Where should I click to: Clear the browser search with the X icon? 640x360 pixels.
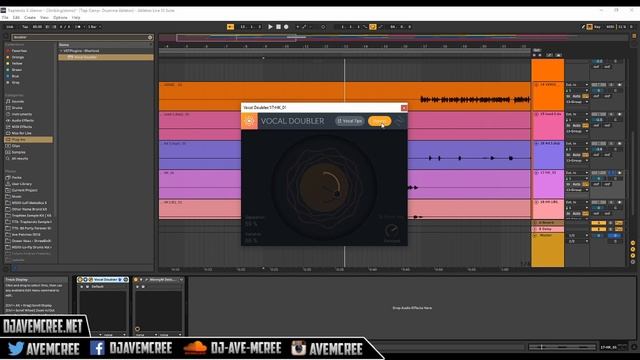150,37
